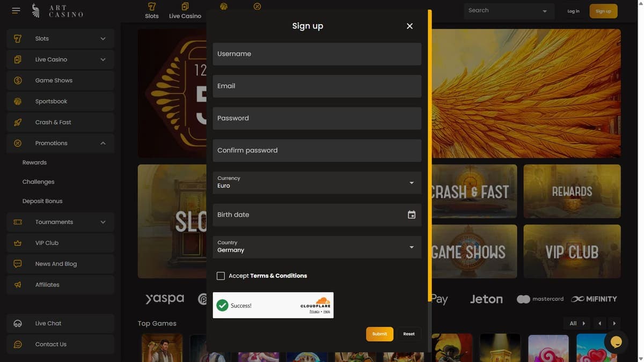Click the Cloudflare logo in captcha widget

pyautogui.click(x=316, y=303)
